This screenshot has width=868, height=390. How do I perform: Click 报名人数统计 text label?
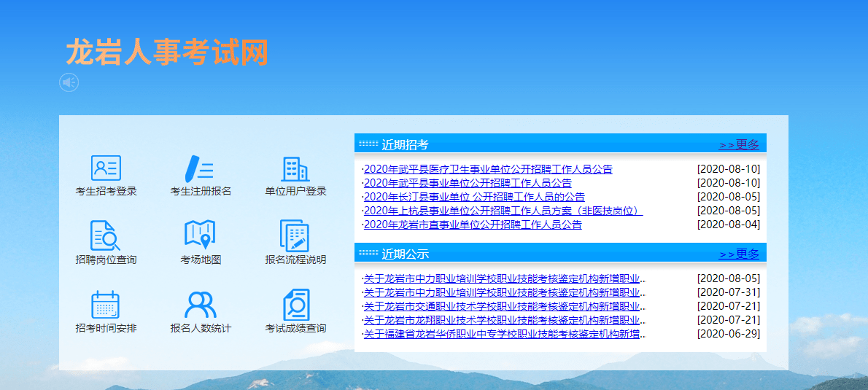[x=201, y=328]
